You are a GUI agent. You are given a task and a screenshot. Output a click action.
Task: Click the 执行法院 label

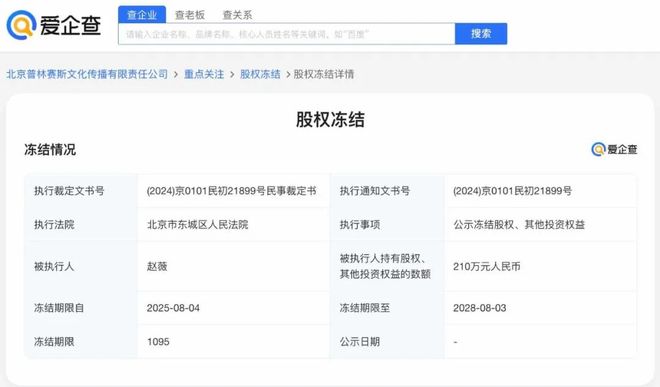[54, 224]
